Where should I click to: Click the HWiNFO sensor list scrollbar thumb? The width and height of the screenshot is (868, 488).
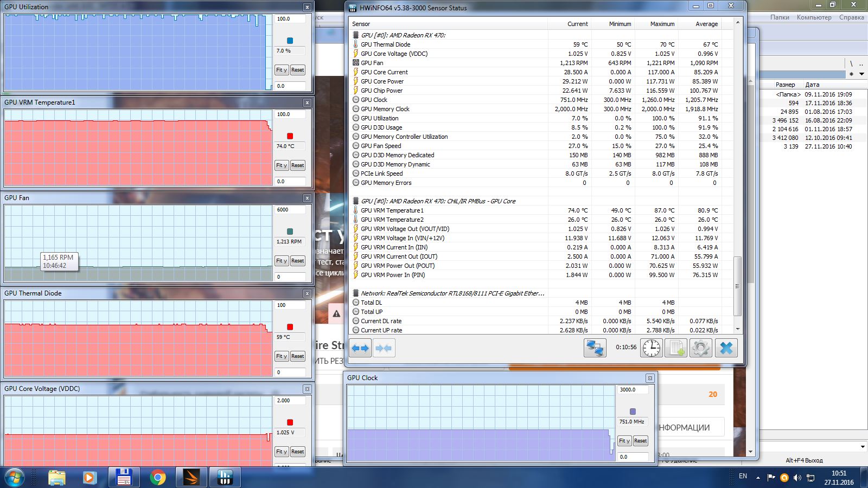[x=737, y=286]
